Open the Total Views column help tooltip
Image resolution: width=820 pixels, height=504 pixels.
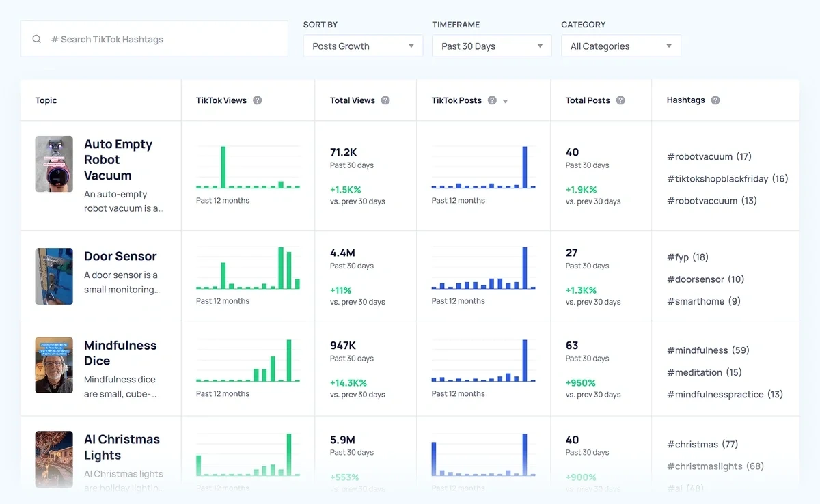pos(385,100)
